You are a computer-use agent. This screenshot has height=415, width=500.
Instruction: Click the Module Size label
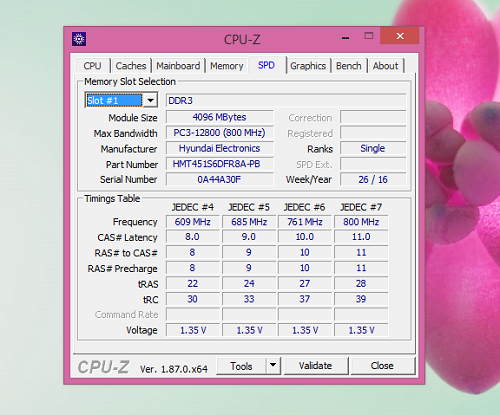point(133,118)
